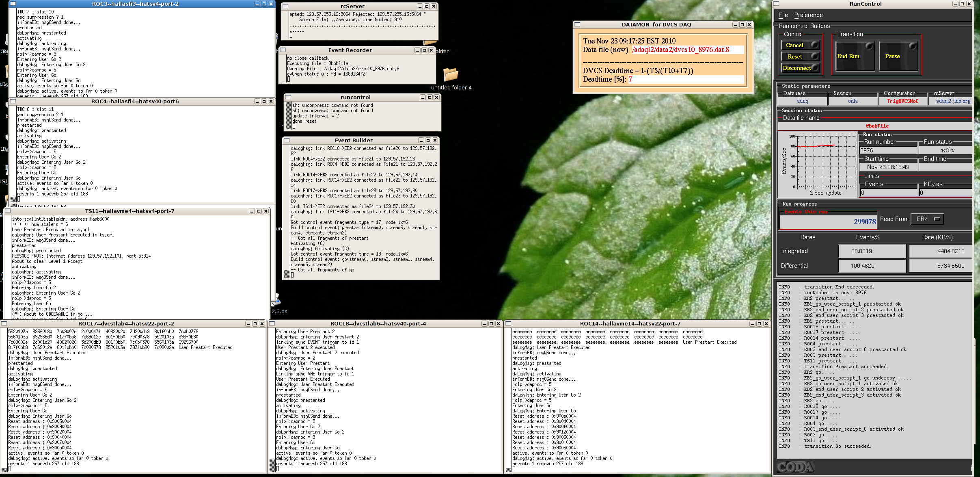Open the ROC3 terminal window menu icon

click(13, 4)
